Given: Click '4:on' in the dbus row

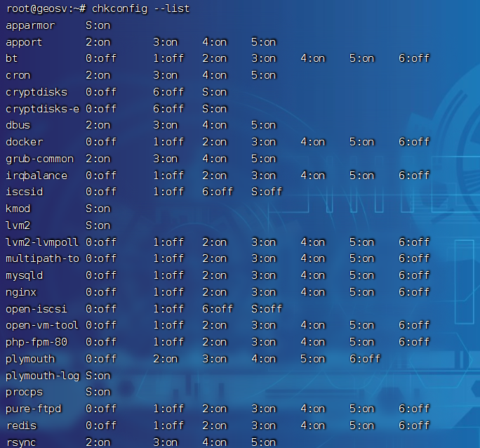Looking at the screenshot, I should (x=215, y=125).
